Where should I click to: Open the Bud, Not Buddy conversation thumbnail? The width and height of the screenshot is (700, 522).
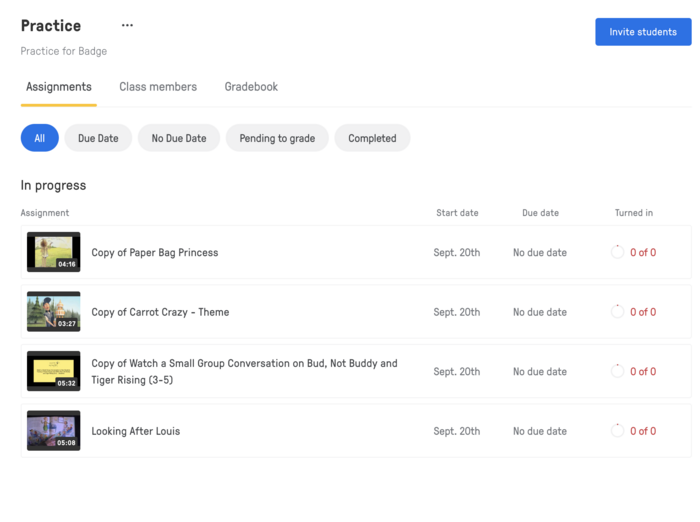pos(54,371)
